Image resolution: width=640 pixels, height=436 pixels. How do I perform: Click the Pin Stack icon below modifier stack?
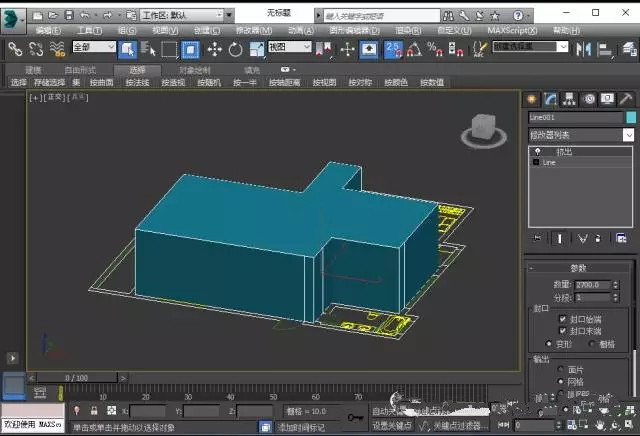pos(538,238)
